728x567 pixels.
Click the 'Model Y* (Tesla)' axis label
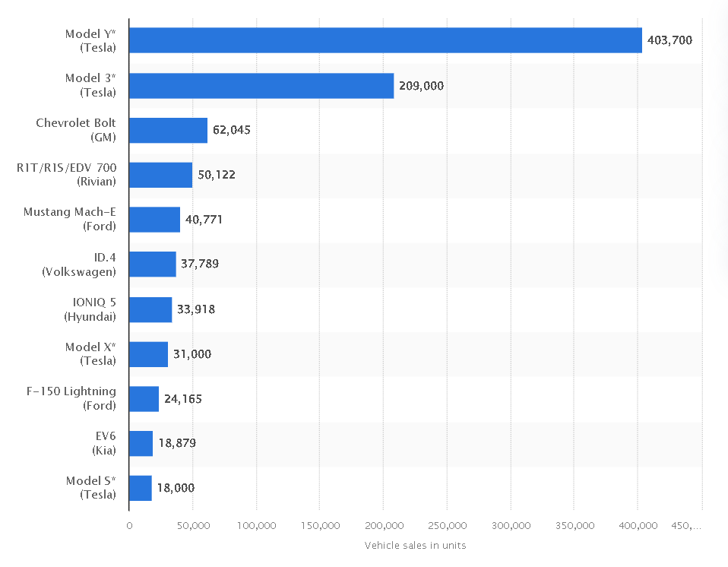pyautogui.click(x=90, y=41)
